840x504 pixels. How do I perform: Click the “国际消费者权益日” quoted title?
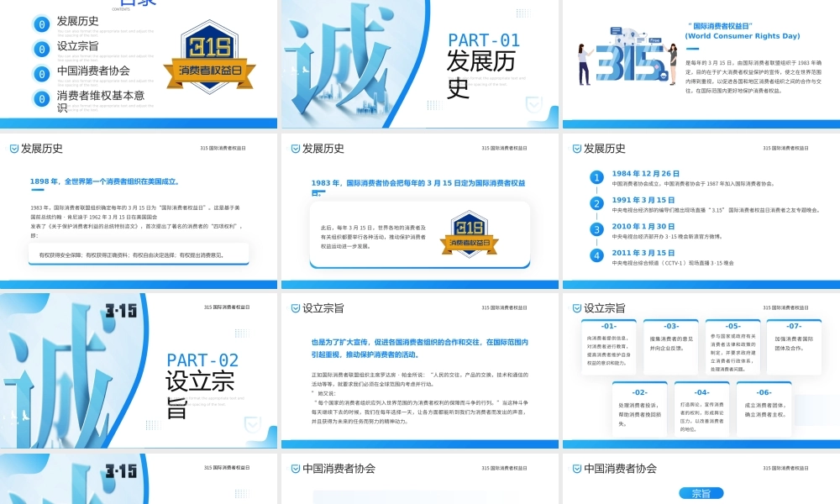720,26
